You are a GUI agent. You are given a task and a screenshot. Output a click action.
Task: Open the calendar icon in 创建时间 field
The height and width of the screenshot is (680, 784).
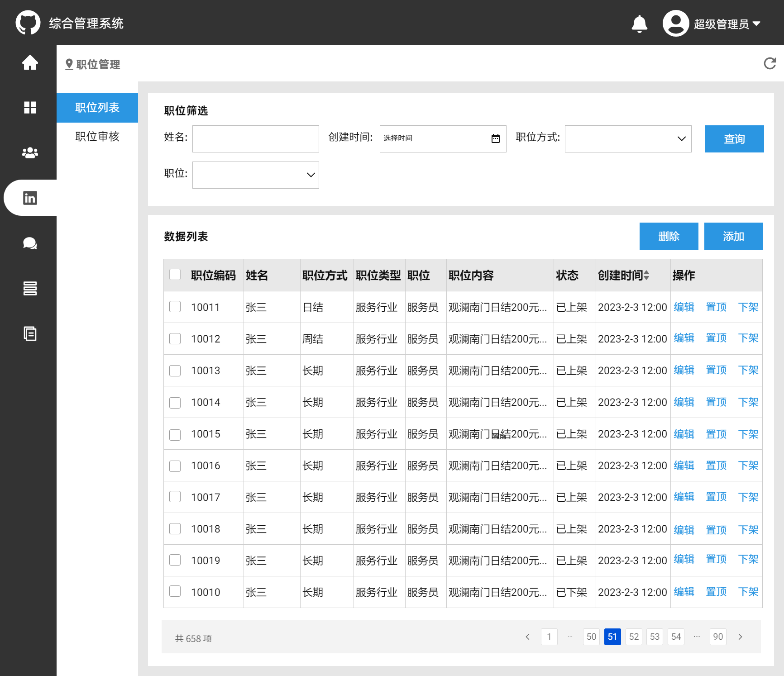pyautogui.click(x=496, y=138)
